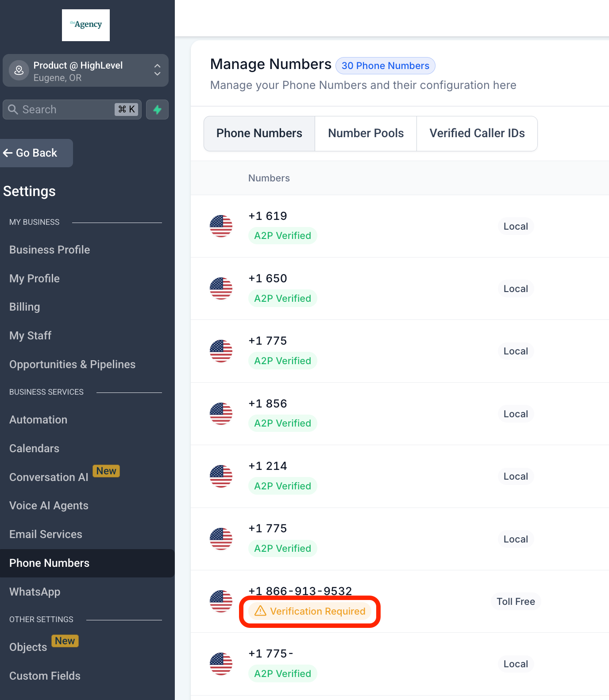Switch to the Number Pools tab
609x700 pixels.
point(366,134)
